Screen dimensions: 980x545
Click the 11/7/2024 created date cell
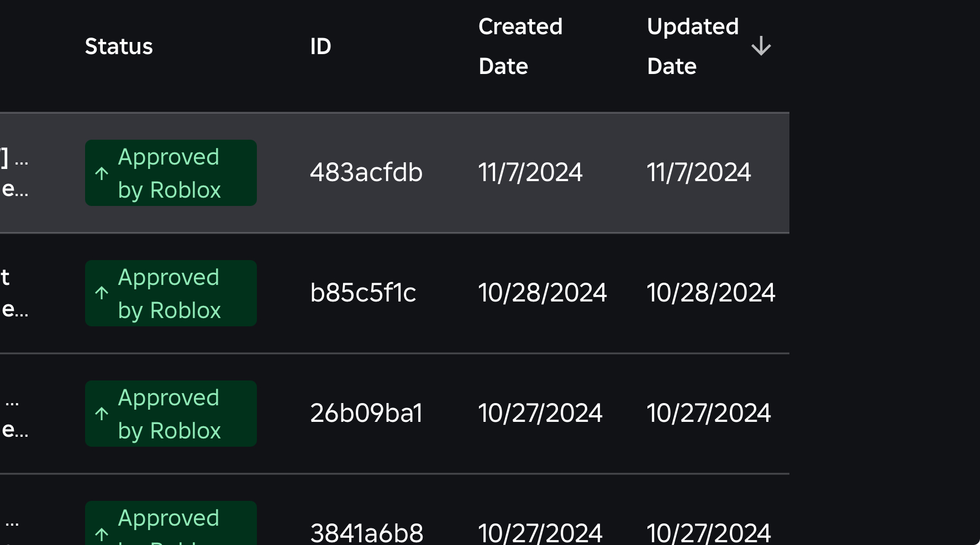pos(530,172)
